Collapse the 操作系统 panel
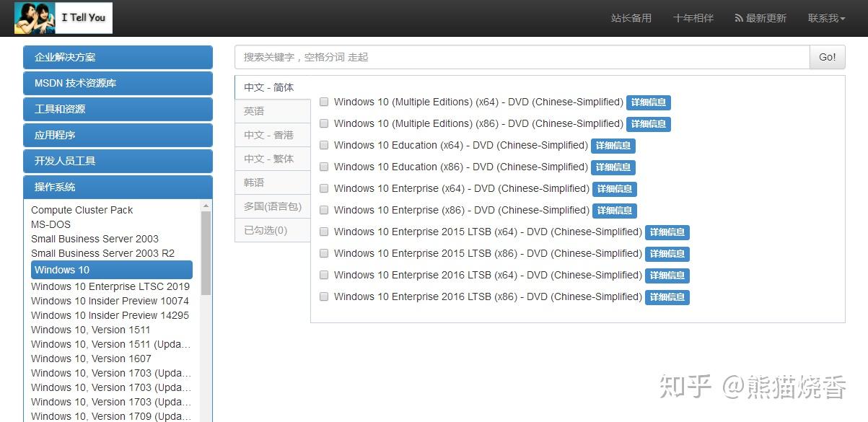 click(118, 187)
